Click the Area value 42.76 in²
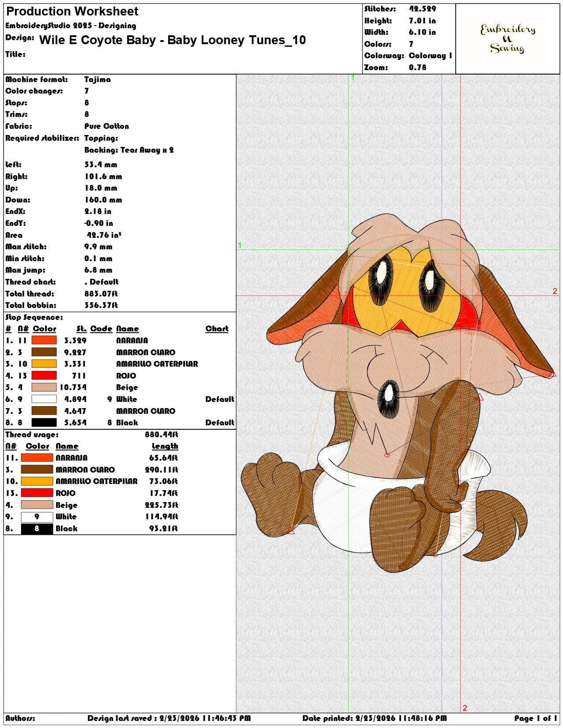This screenshot has width=563, height=728. pyautogui.click(x=104, y=235)
